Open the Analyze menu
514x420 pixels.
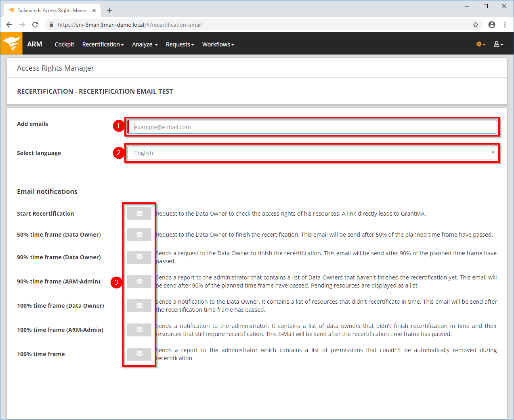tap(145, 44)
